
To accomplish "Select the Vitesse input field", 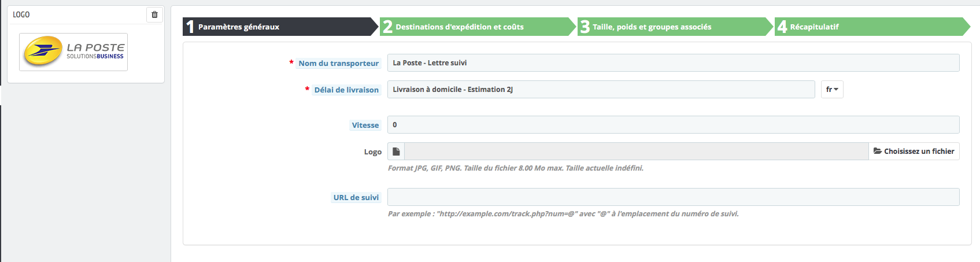I will [x=673, y=124].
